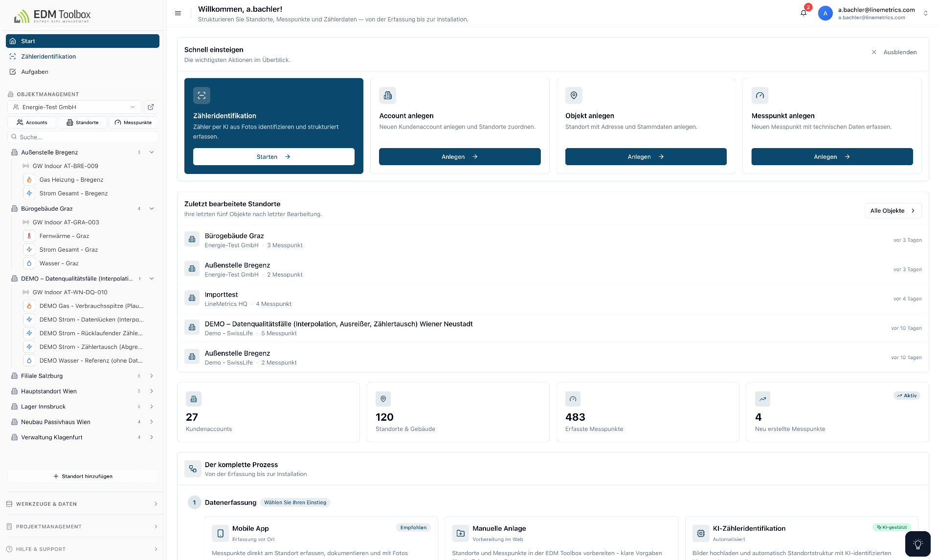Open the Energie-Test GmbH account dropdown
The width and height of the screenshot is (939, 560).
[x=74, y=107]
